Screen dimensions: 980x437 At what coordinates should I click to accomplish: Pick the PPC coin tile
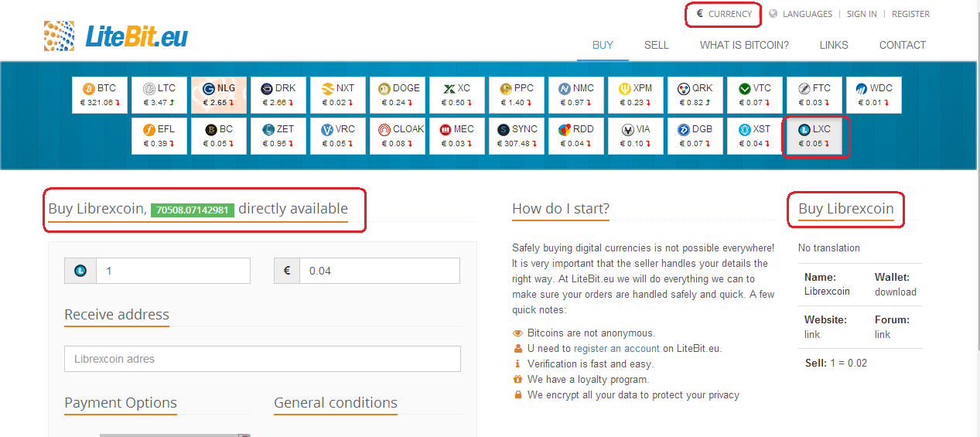point(517,95)
